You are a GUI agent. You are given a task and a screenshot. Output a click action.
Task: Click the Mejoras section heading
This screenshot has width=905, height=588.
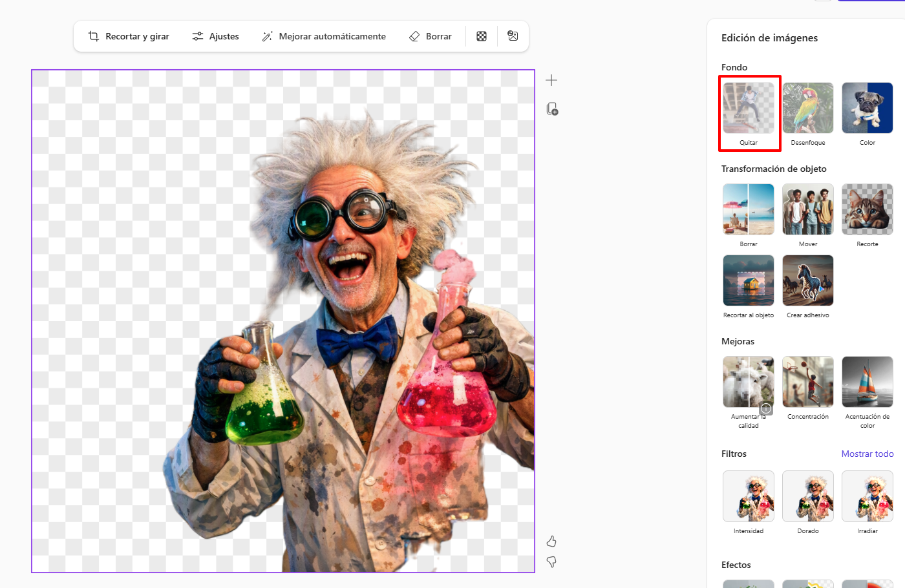738,341
